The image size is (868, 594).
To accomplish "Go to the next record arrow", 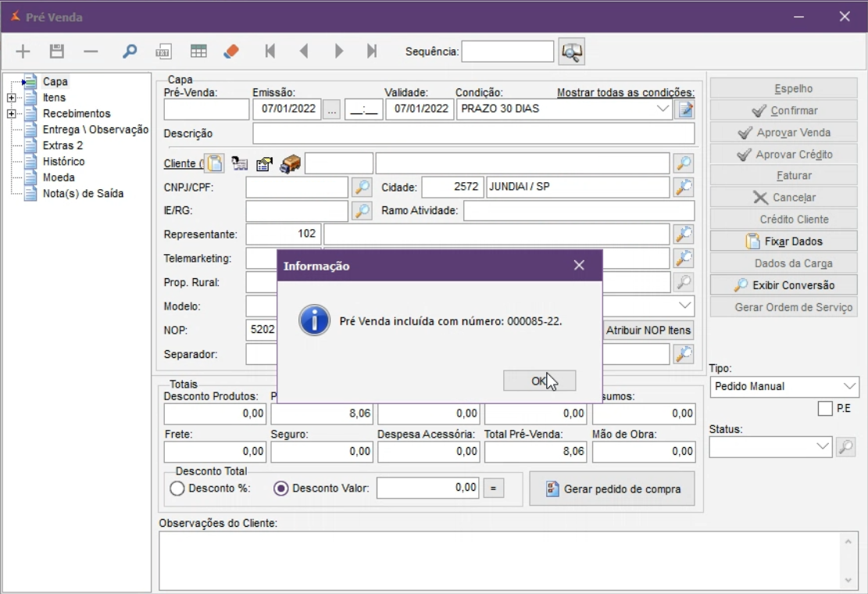I will pos(339,52).
